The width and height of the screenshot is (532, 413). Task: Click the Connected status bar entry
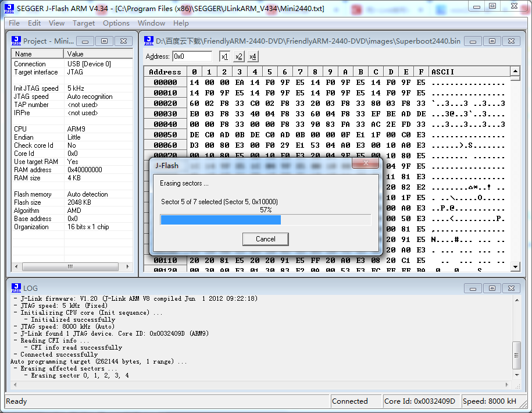point(356,401)
